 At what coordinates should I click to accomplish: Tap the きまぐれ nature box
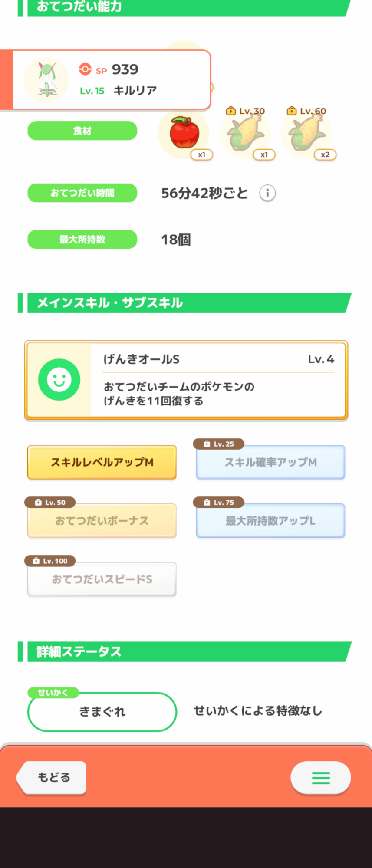pyautogui.click(x=102, y=712)
